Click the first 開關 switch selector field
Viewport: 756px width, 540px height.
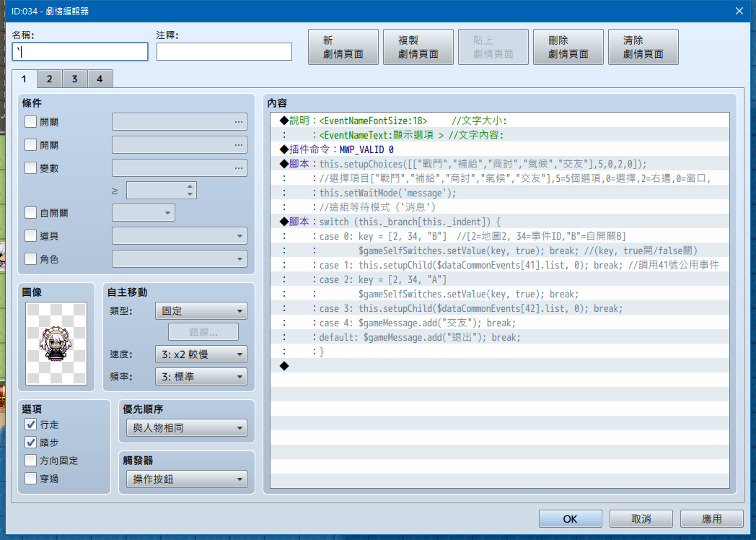click(180, 121)
